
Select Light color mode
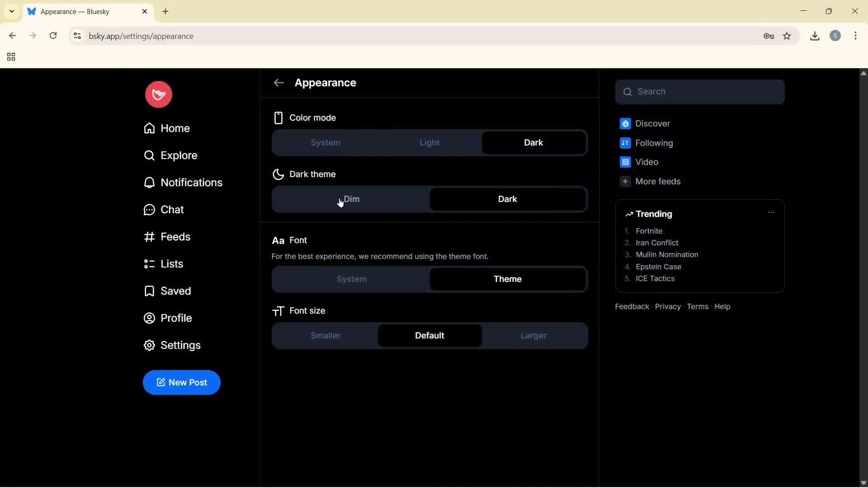pos(429,142)
